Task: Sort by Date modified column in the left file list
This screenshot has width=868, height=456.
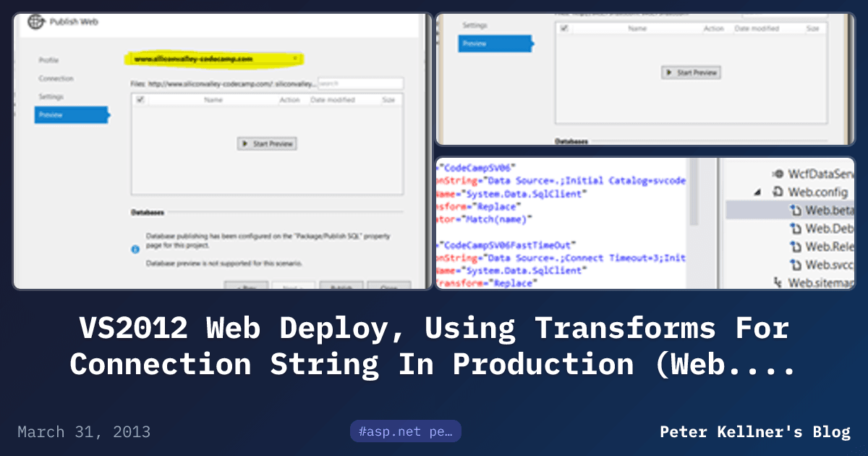Action: click(333, 100)
